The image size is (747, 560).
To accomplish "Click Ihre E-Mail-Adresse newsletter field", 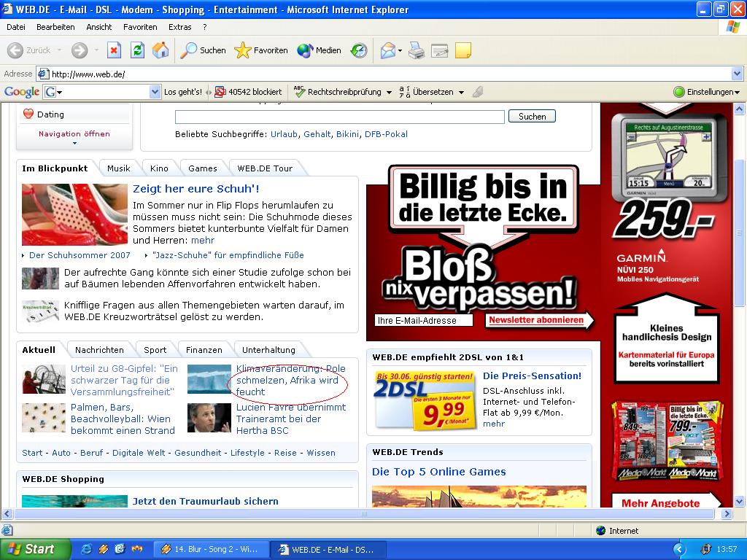I will pos(424,321).
